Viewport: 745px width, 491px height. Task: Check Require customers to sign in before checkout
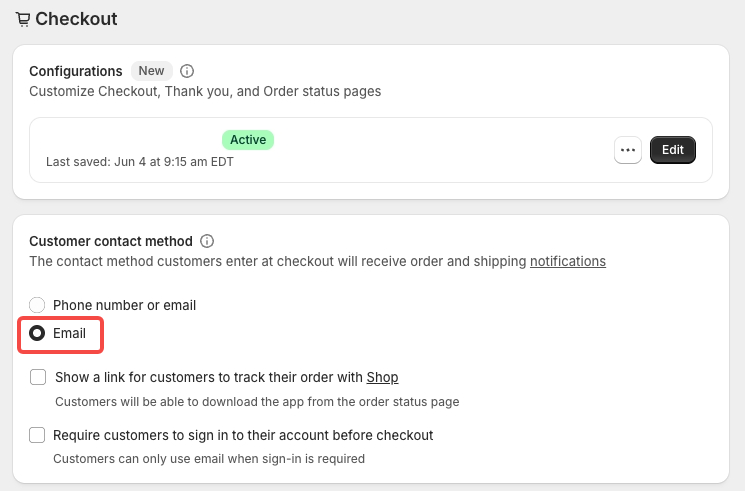37,435
